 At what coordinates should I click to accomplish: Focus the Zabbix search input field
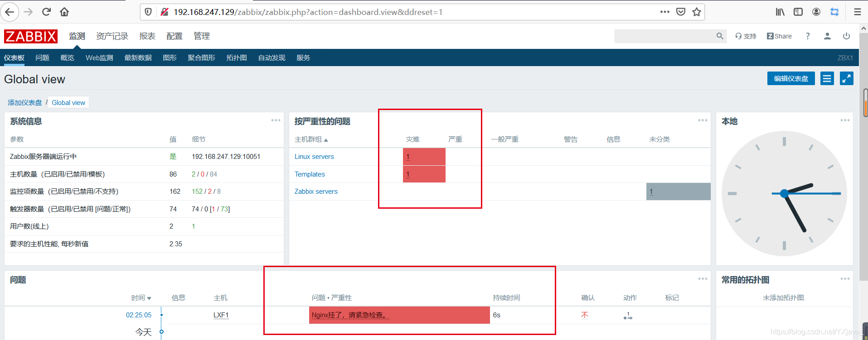664,36
